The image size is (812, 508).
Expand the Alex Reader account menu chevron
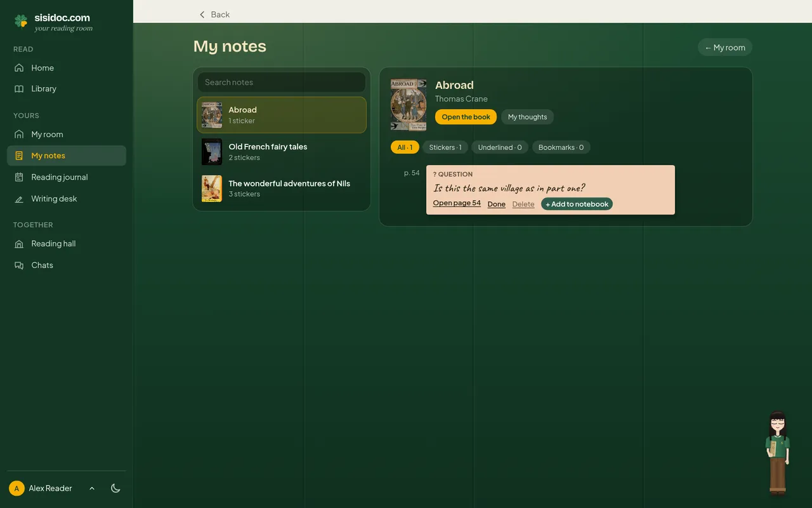coord(92,488)
